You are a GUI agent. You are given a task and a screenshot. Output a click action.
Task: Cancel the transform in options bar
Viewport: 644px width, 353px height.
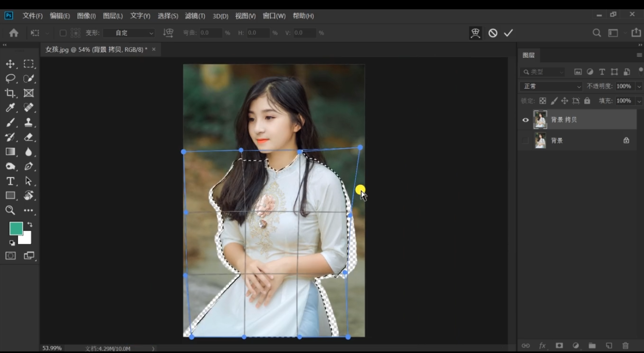click(x=493, y=33)
